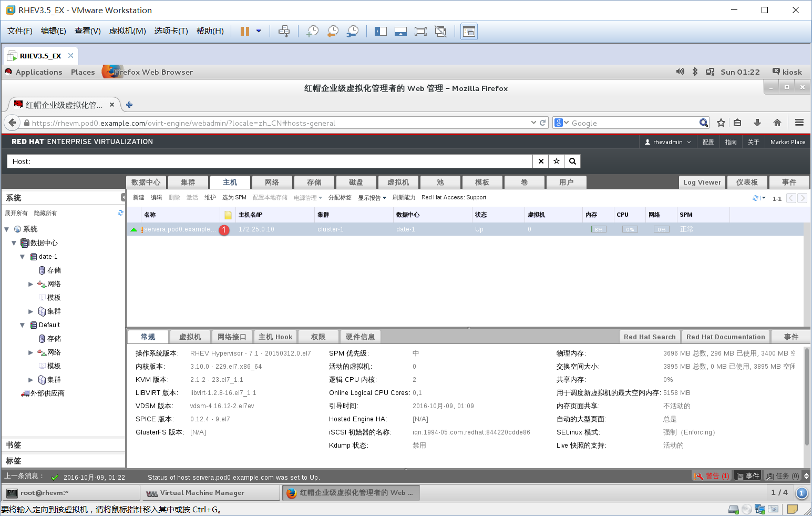Close the RHEV3.5_EX VMware tab
This screenshot has width=812, height=516.
70,55
